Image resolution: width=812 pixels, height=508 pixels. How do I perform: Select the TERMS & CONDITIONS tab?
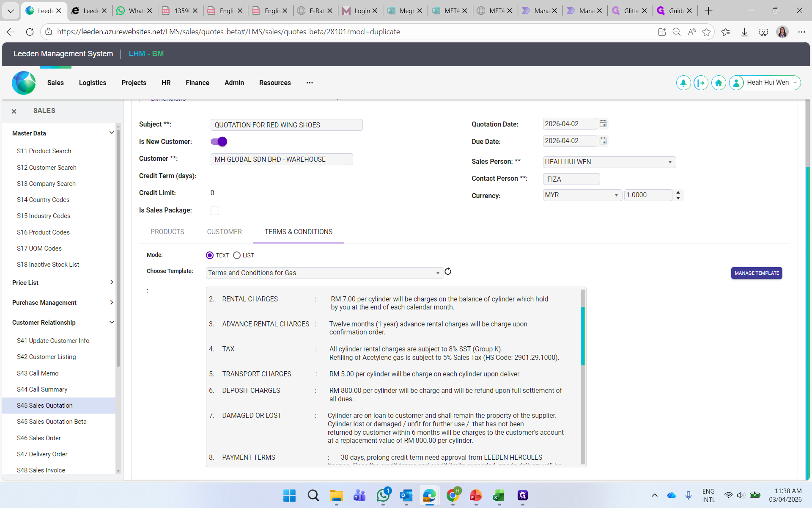tap(299, 232)
